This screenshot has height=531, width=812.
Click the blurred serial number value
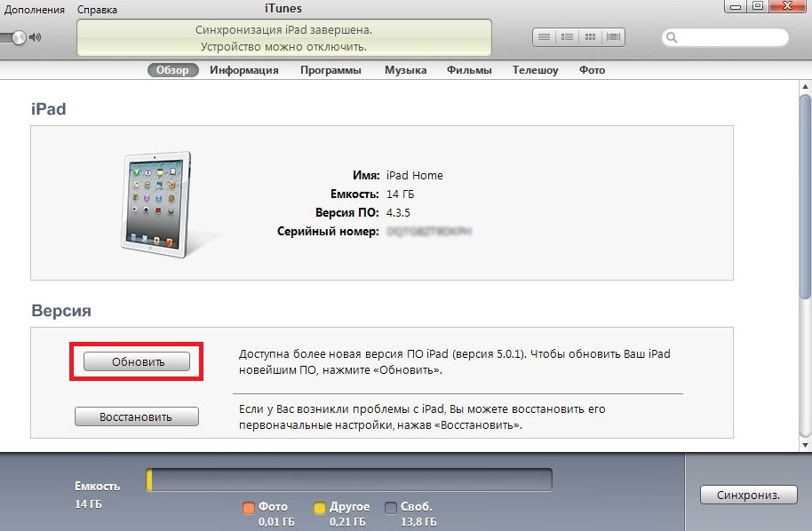coord(429,232)
